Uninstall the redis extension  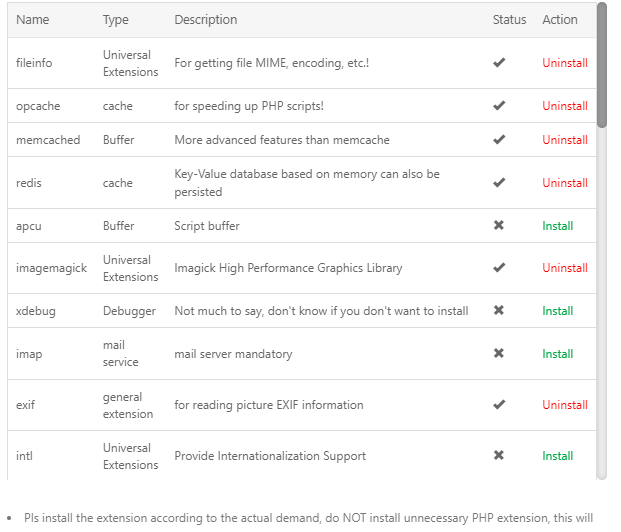[x=565, y=183]
